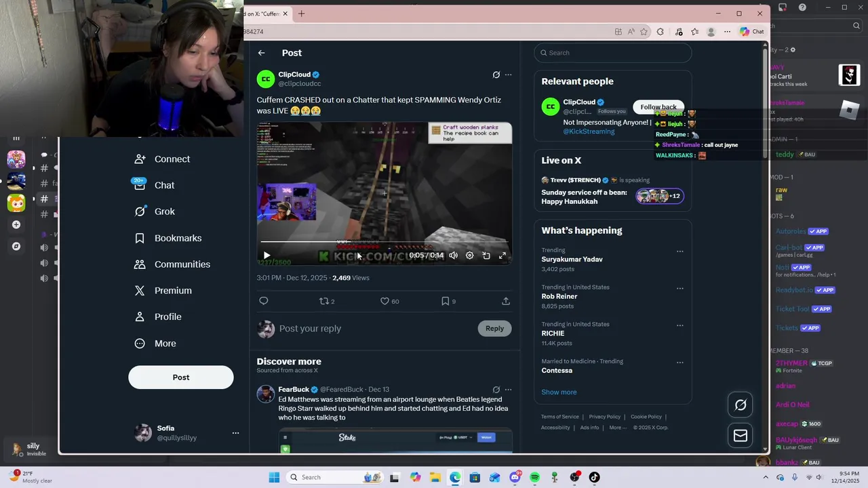Open a new browser tab
The height and width of the screenshot is (488, 868).
pyautogui.click(x=302, y=14)
